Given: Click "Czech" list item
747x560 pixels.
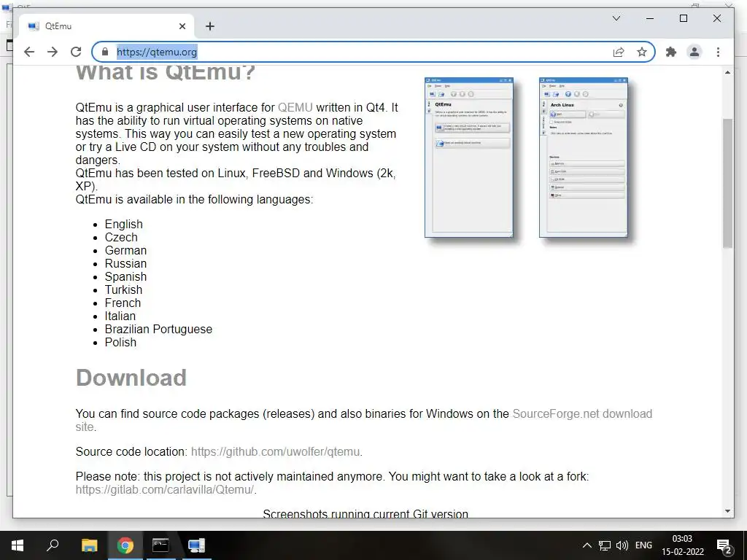Looking at the screenshot, I should click(x=121, y=238).
